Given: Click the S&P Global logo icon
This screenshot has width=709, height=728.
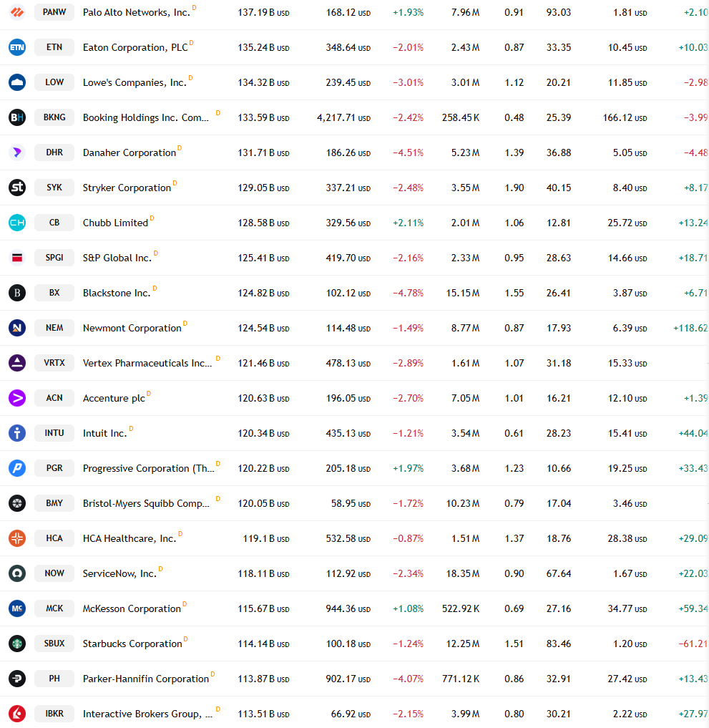Looking at the screenshot, I should (17, 258).
